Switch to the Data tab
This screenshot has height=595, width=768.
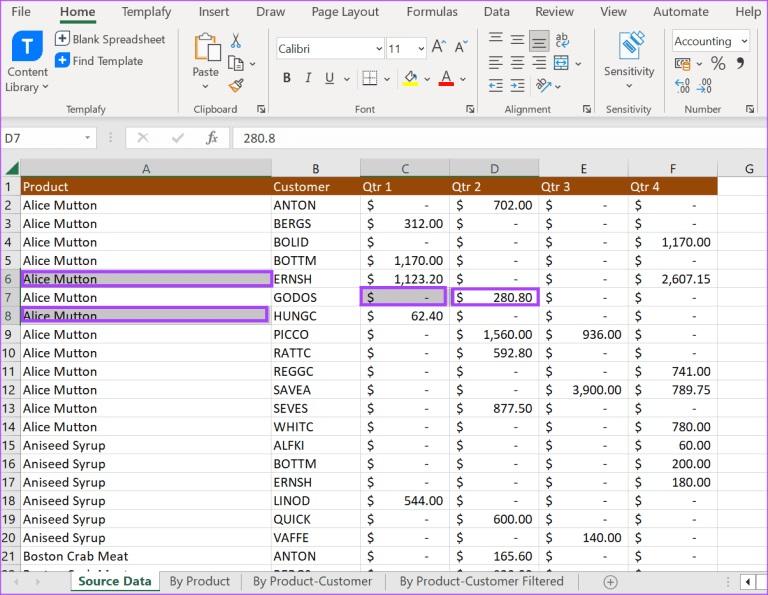point(497,12)
